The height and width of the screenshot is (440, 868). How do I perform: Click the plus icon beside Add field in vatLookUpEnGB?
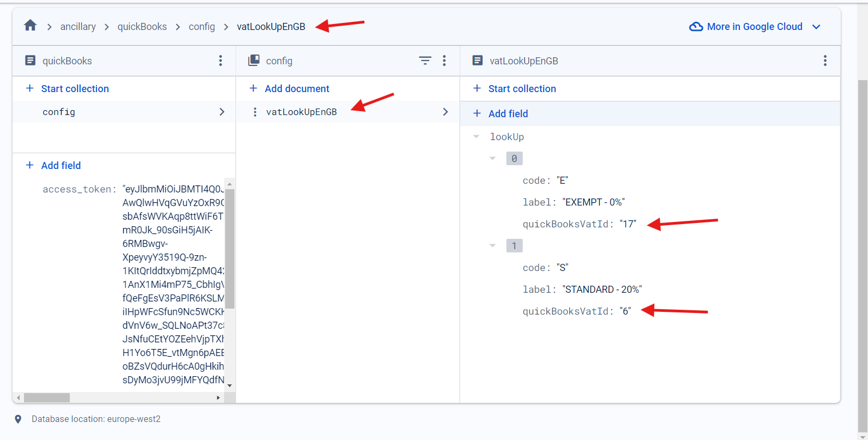(477, 113)
